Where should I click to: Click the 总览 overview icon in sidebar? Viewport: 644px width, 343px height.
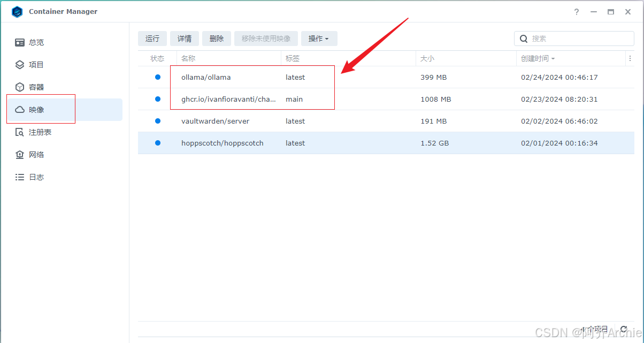[x=20, y=42]
